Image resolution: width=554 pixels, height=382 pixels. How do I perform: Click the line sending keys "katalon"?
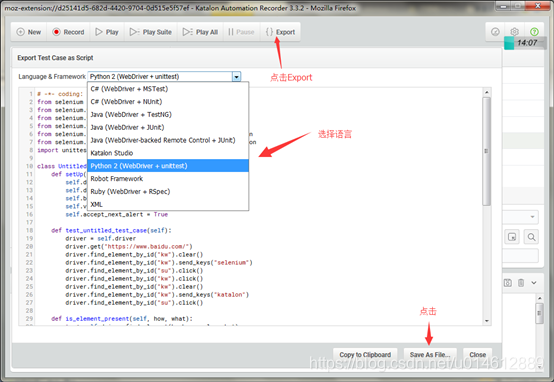coord(157,295)
